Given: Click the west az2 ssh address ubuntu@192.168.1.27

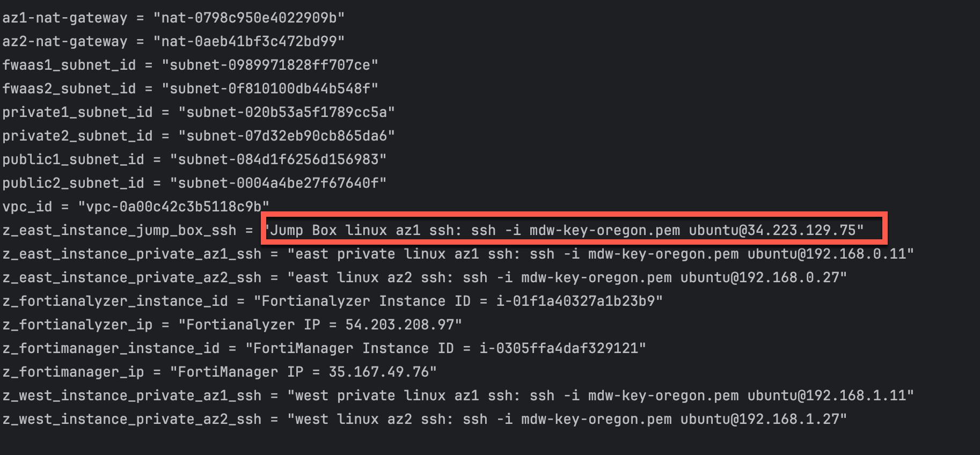Looking at the screenshot, I should (x=759, y=419).
